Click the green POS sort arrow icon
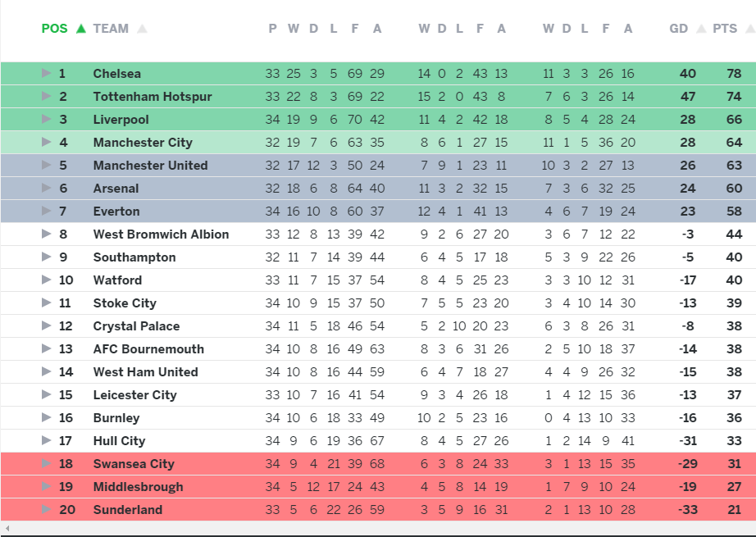Image resolution: width=756 pixels, height=537 pixels. (80, 29)
